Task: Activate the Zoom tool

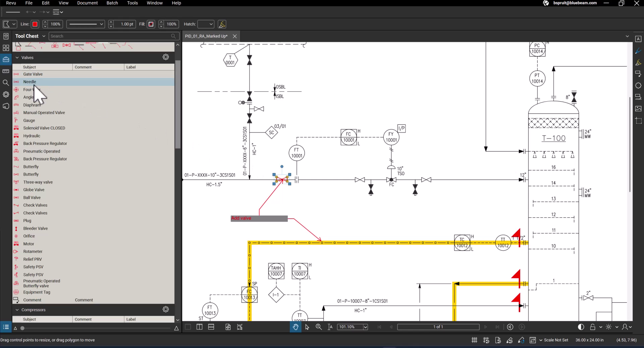Action: 318,327
